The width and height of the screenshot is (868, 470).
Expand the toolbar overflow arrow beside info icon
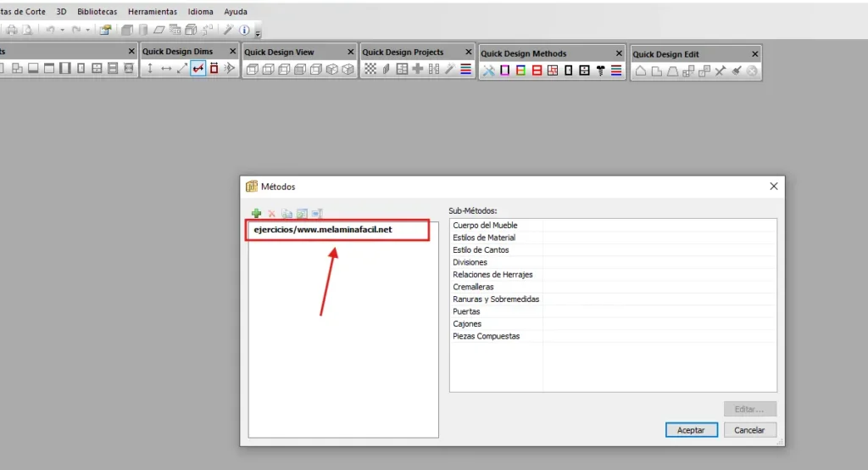(258, 32)
